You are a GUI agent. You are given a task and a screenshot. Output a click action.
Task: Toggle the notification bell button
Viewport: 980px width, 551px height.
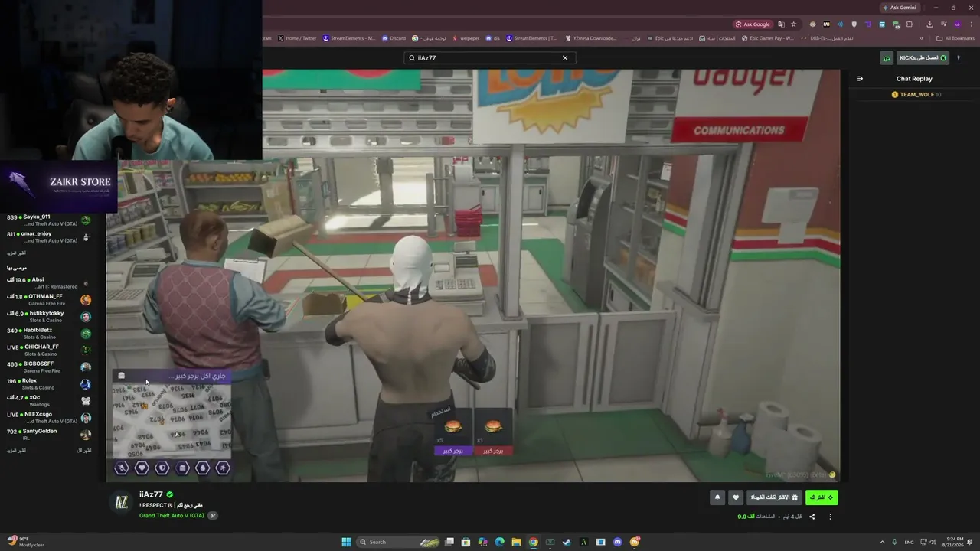717,497
